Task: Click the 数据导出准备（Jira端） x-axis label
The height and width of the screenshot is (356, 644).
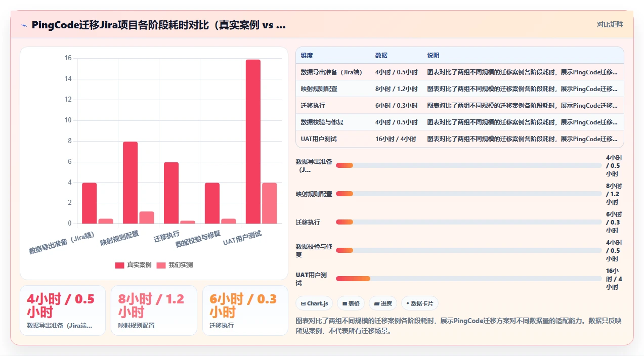Action: pyautogui.click(x=62, y=243)
